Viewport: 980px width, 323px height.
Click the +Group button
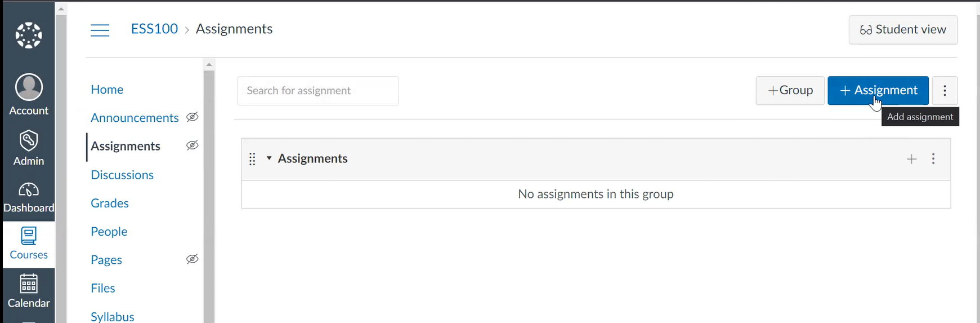[790, 91]
